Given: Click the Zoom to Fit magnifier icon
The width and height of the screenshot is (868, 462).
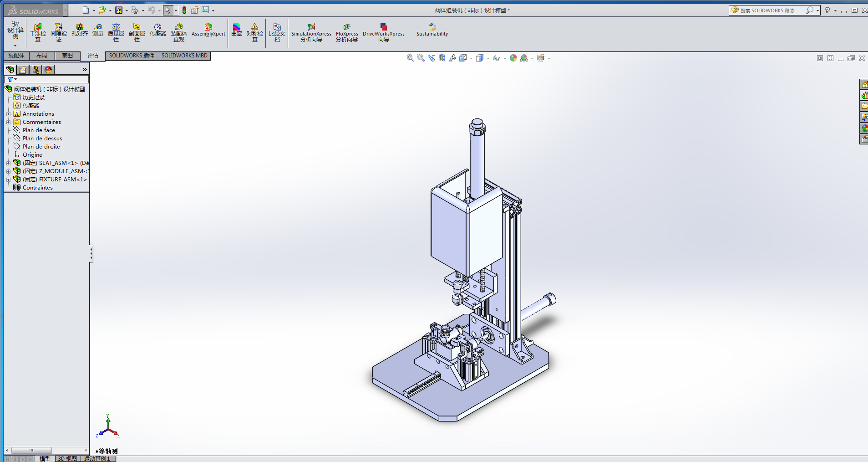Looking at the screenshot, I should click(410, 58).
